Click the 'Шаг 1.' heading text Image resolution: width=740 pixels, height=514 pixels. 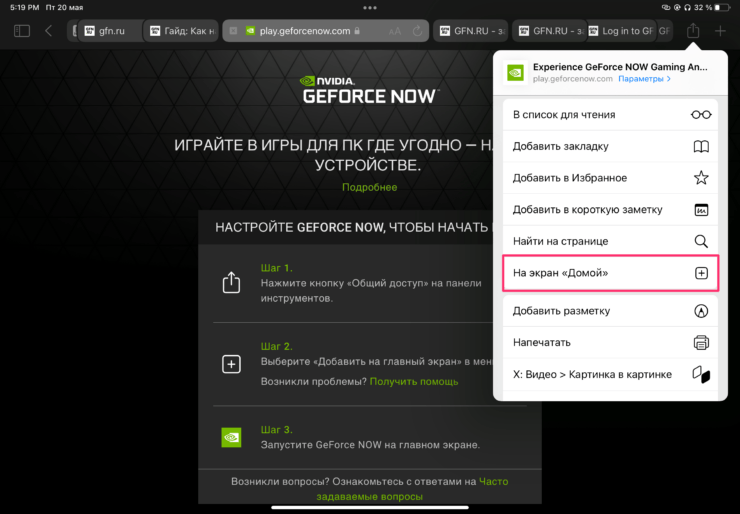(277, 268)
